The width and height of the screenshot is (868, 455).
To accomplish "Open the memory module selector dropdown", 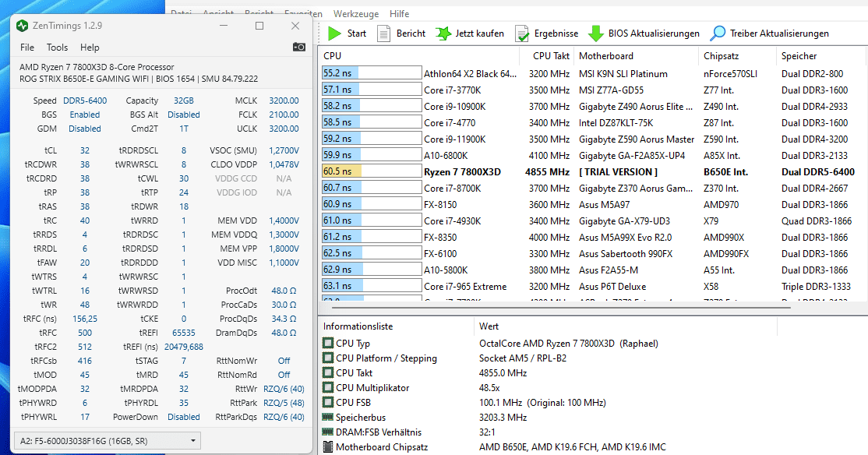I will (108, 441).
